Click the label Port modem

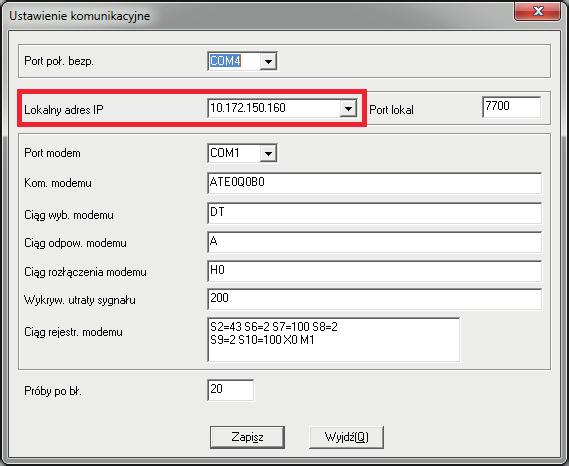(x=52, y=153)
